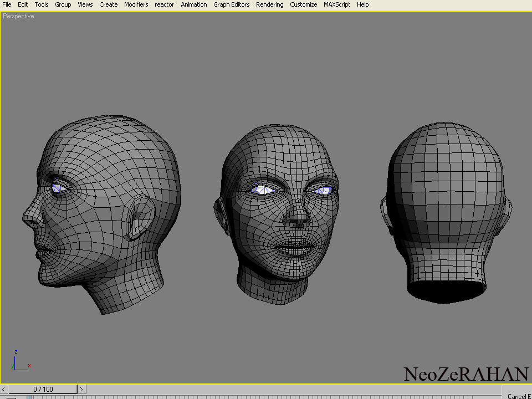Open the Animation menu
Image resolution: width=532 pixels, height=399 pixels.
194,4
